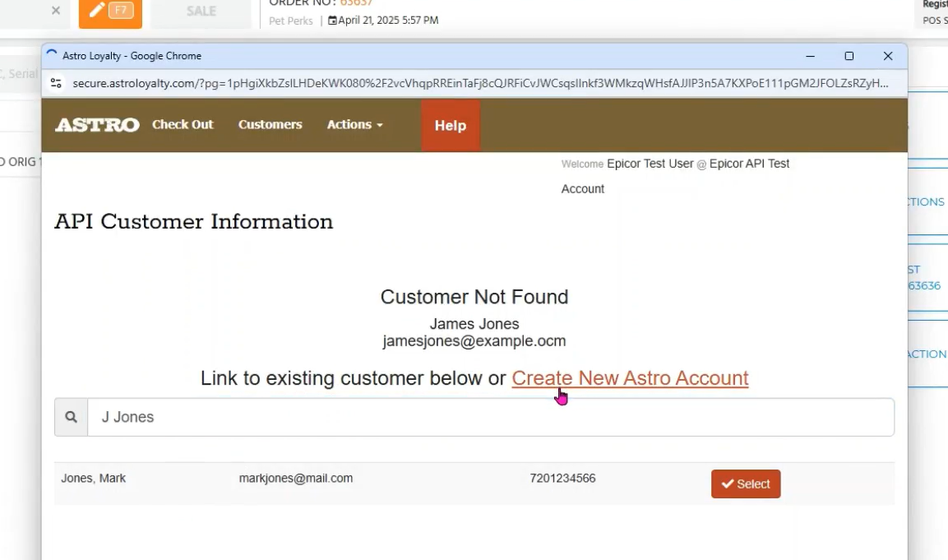Click the markjones@mail.com email in results

click(295, 478)
